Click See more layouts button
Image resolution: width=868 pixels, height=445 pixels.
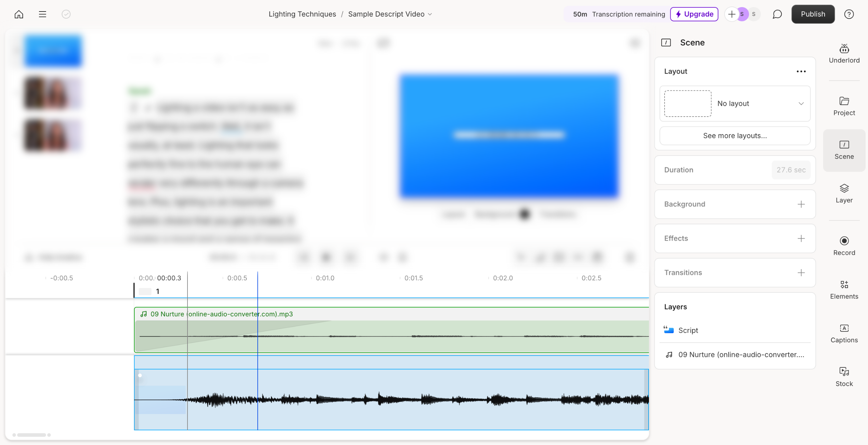pos(734,136)
